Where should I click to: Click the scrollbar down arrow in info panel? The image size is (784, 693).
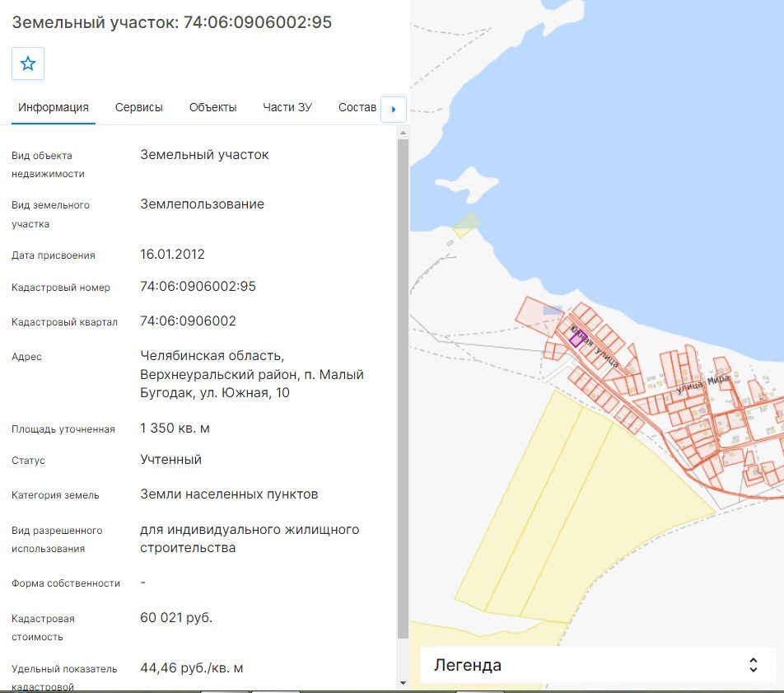pyautogui.click(x=403, y=682)
